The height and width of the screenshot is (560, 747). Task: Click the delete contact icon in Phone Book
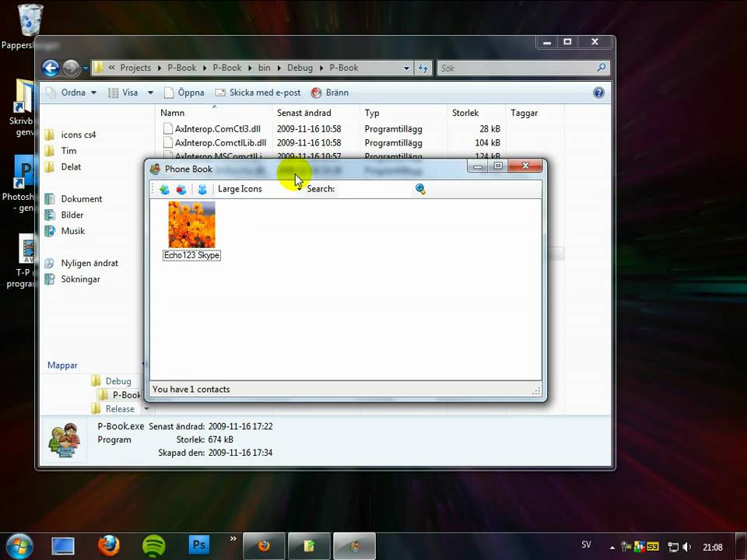point(181,189)
